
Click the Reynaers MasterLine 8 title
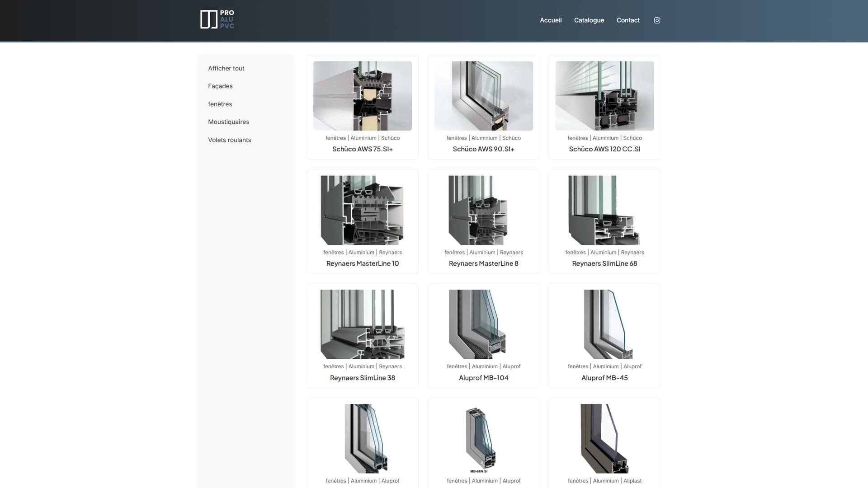tap(483, 263)
